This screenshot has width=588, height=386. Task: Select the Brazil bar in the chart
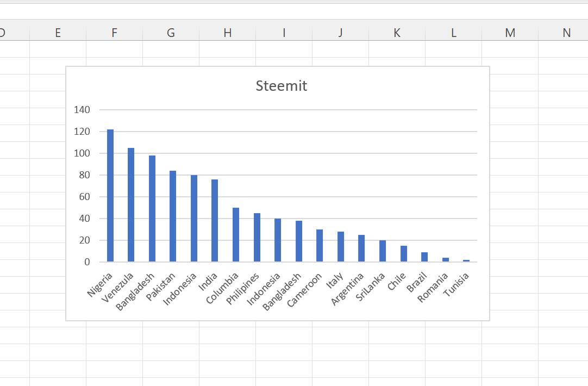click(x=424, y=257)
